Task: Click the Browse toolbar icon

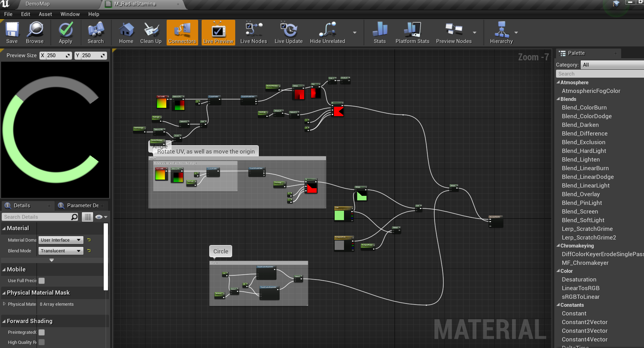Action: coord(35,33)
